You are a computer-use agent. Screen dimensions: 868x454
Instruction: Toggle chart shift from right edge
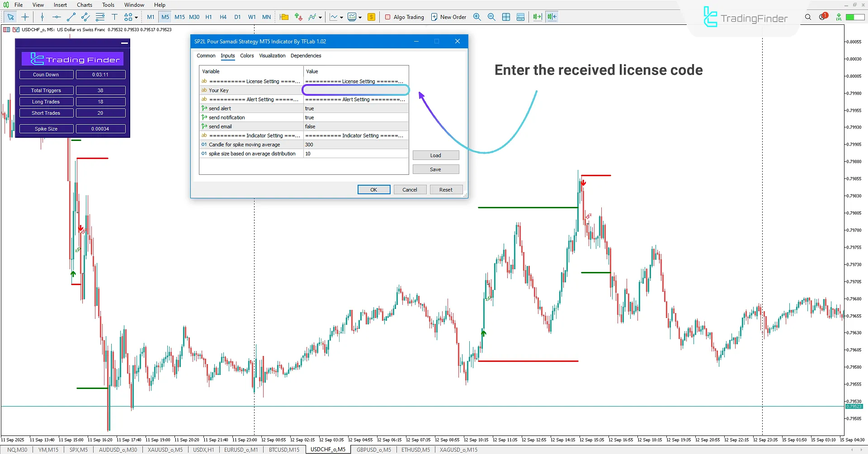551,17
